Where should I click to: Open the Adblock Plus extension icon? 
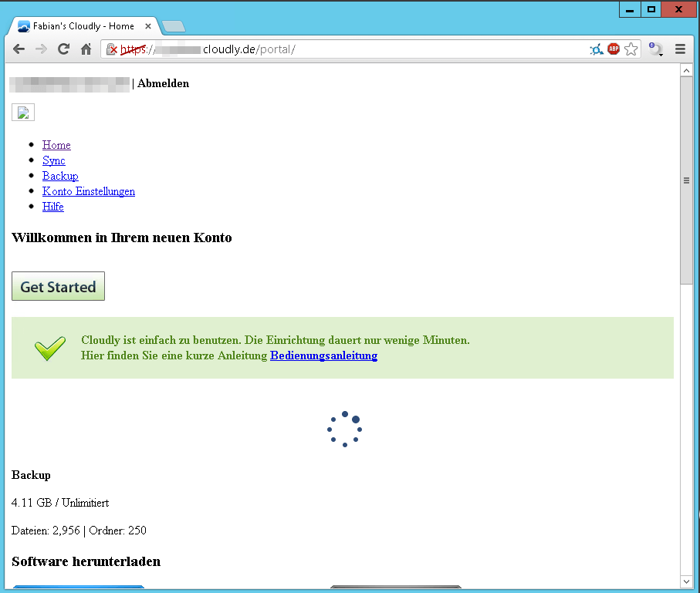[614, 49]
